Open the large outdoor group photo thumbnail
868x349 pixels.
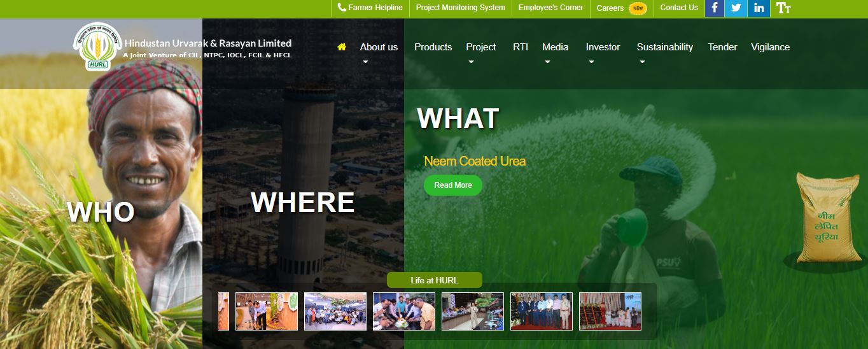[335, 311]
